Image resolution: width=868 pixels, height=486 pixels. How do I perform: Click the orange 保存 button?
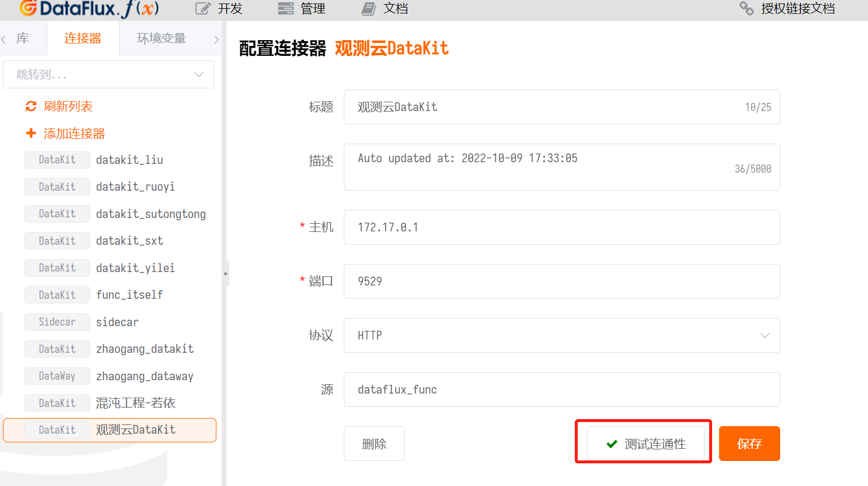[x=749, y=444]
